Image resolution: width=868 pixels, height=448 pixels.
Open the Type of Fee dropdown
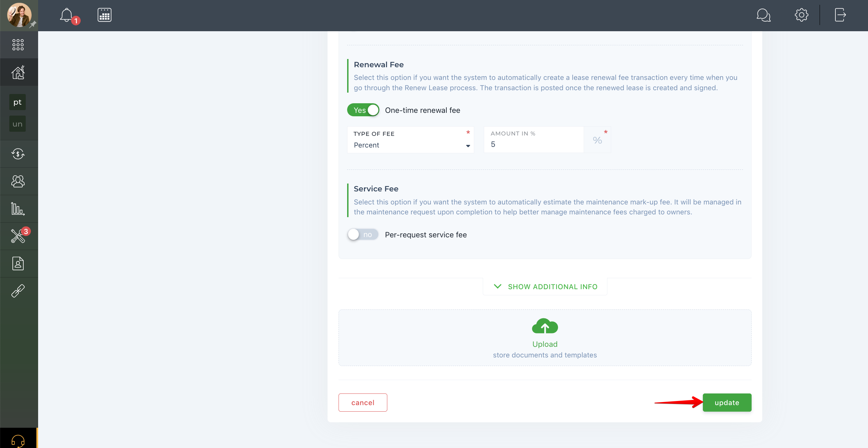pos(411,140)
